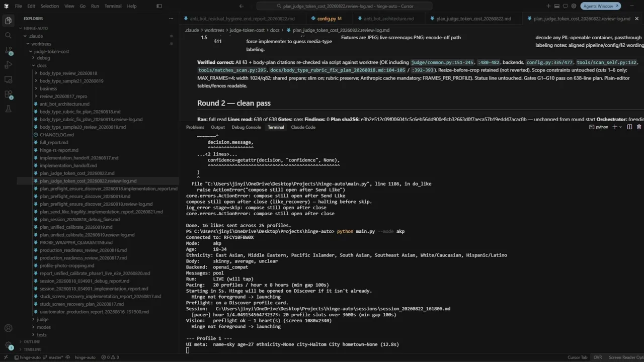Open plan_judge_token_cost_20260822.md tree file
The height and width of the screenshot is (362, 644).
tap(77, 173)
